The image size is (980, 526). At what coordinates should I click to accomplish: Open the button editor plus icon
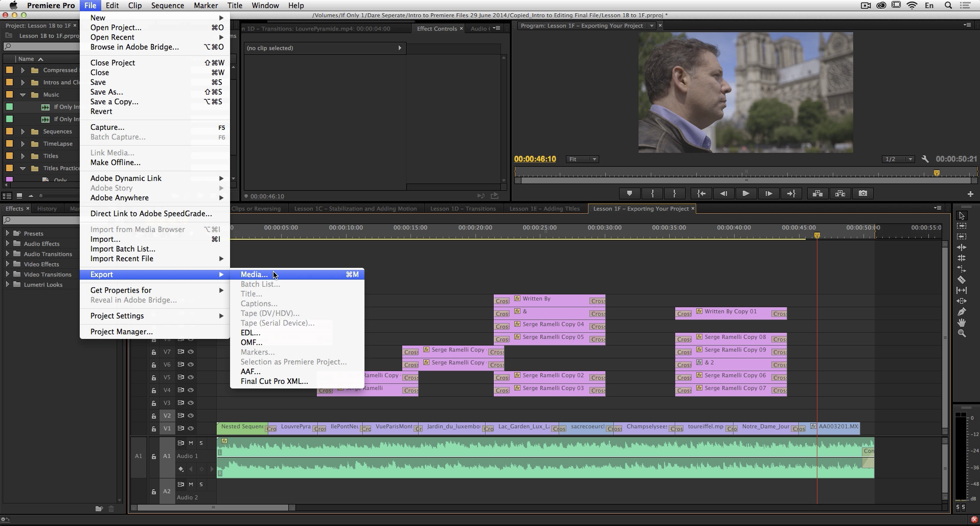tap(970, 194)
